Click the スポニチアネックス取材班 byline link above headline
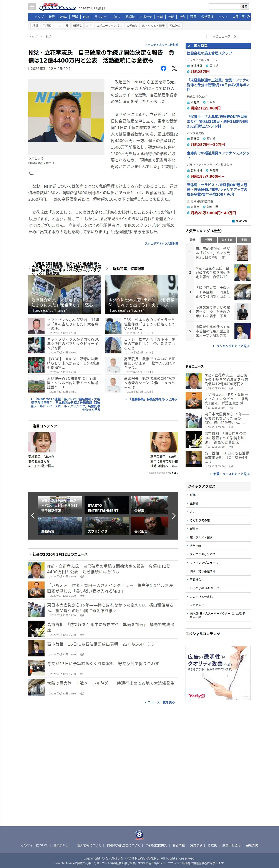 point(162,45)
